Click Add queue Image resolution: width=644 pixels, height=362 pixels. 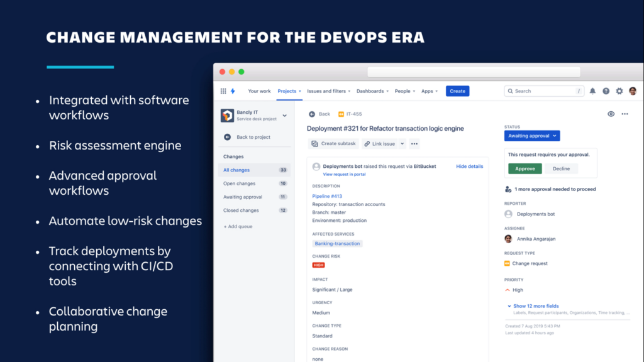tap(238, 226)
